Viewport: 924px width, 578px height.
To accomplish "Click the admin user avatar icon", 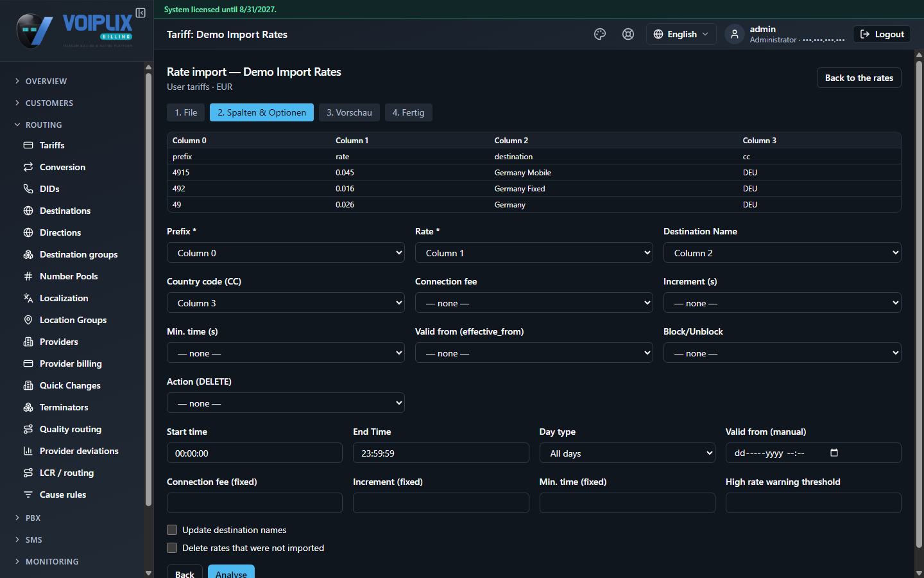I will click(x=735, y=34).
